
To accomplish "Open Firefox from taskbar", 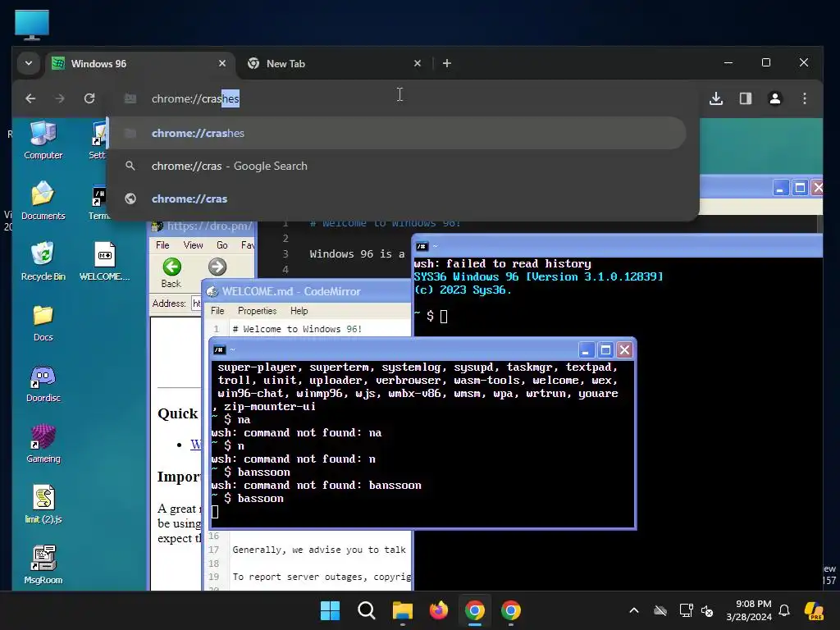I will click(439, 610).
